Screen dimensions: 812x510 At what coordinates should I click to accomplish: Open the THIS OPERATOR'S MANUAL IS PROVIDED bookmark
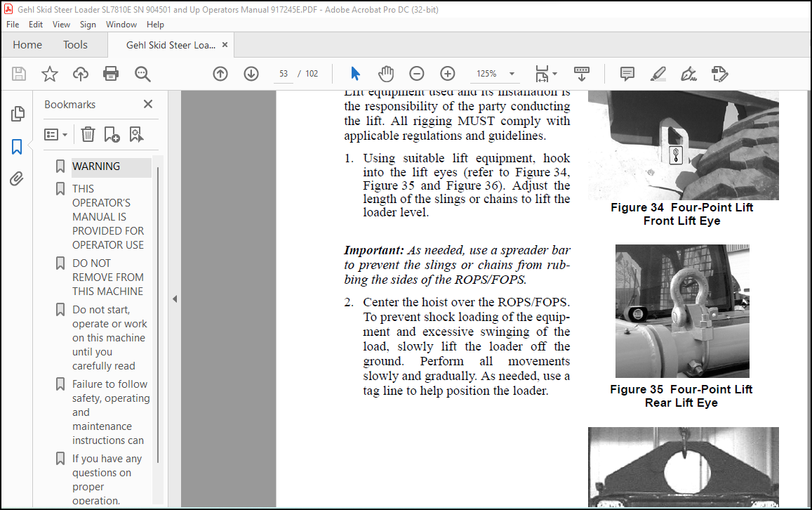[x=108, y=216]
